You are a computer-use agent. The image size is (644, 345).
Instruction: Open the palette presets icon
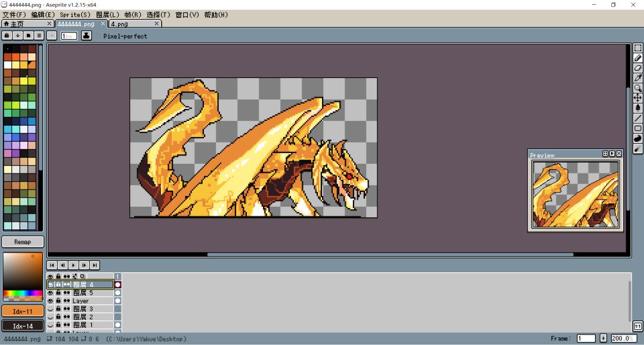coord(28,36)
